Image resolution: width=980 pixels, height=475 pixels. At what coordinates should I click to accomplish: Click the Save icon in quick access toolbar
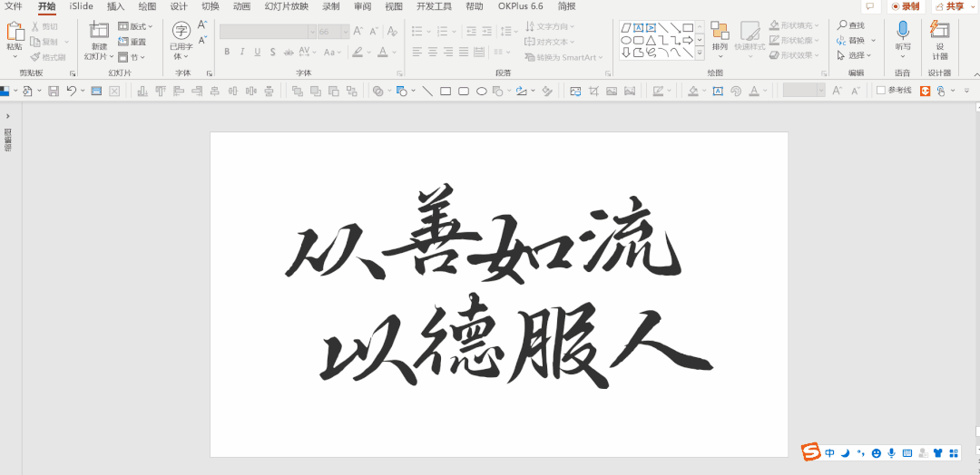(54, 92)
